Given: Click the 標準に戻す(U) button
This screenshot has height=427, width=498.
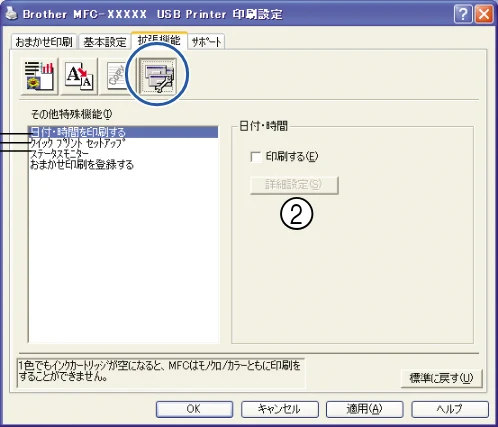Looking at the screenshot, I should coord(441,378).
